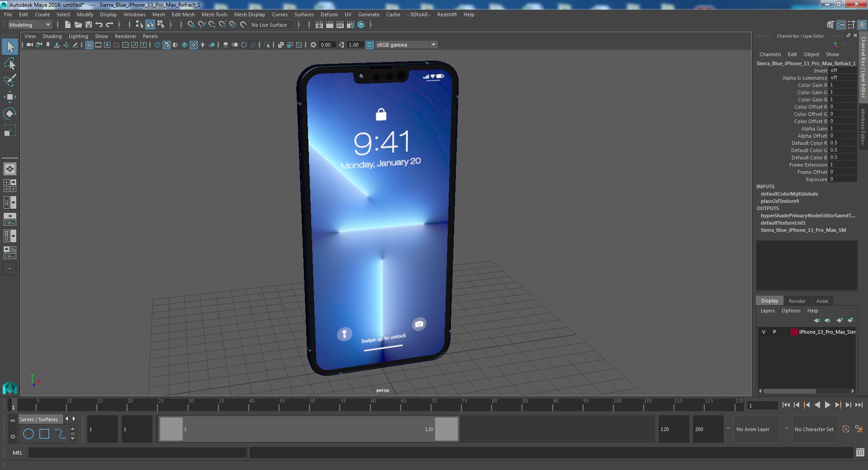Toggle color management ON button
This screenshot has width=868, height=470.
click(370, 45)
